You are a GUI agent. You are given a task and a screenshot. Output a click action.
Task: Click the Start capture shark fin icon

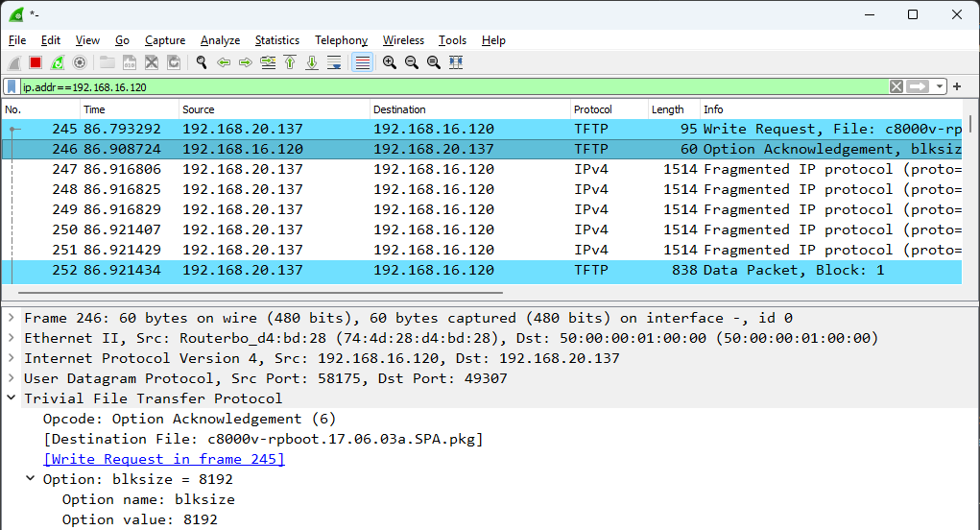tap(13, 62)
